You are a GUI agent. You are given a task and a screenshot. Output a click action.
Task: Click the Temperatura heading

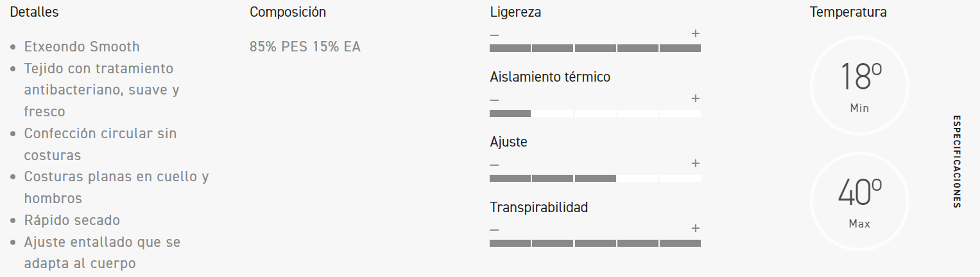tap(848, 12)
